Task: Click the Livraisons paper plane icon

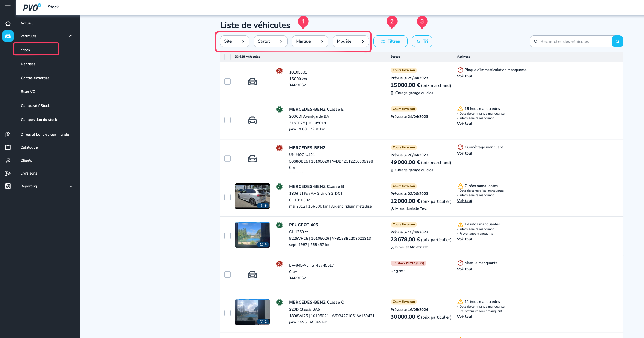Action: 8,173
